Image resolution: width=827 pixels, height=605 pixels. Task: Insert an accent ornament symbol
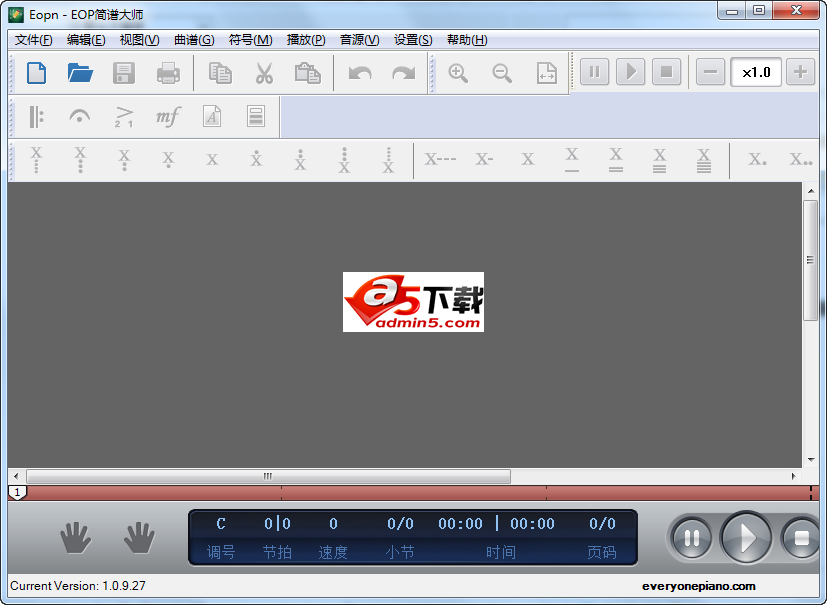point(124,117)
